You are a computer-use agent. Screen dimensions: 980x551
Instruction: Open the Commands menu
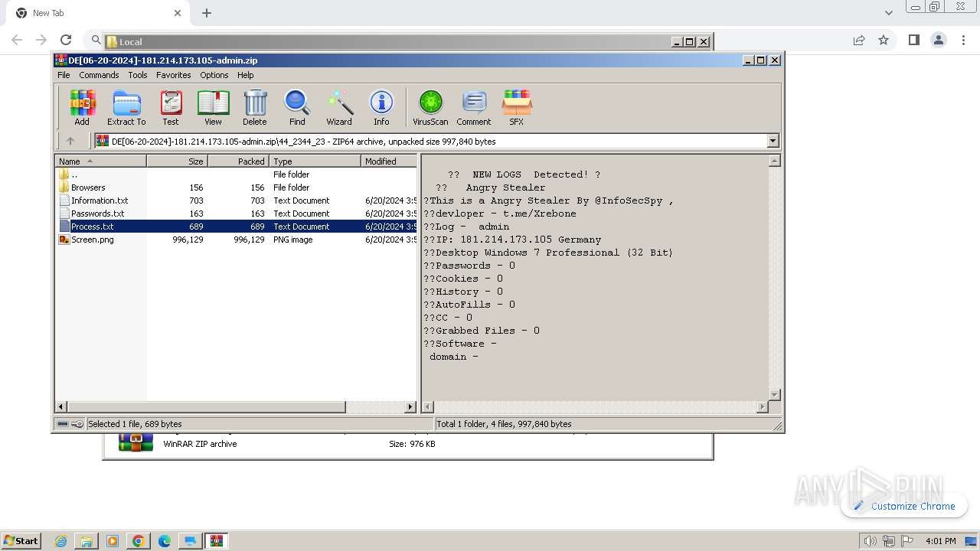pyautogui.click(x=99, y=75)
